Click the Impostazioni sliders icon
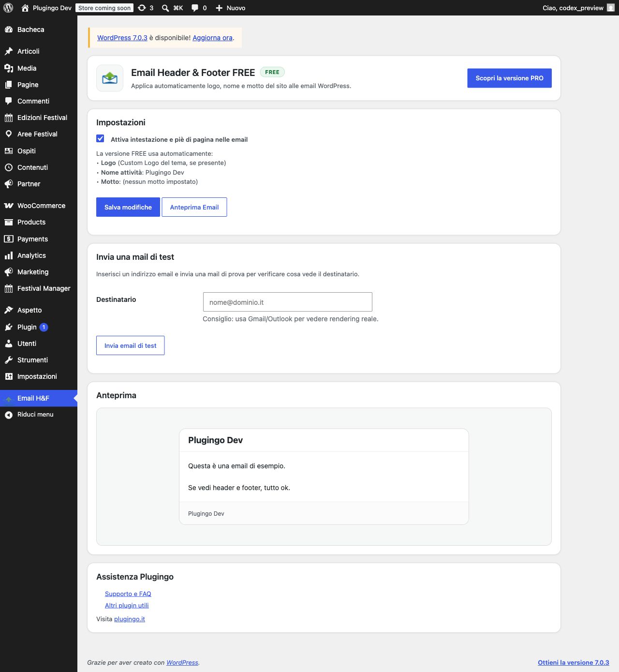 9,376
